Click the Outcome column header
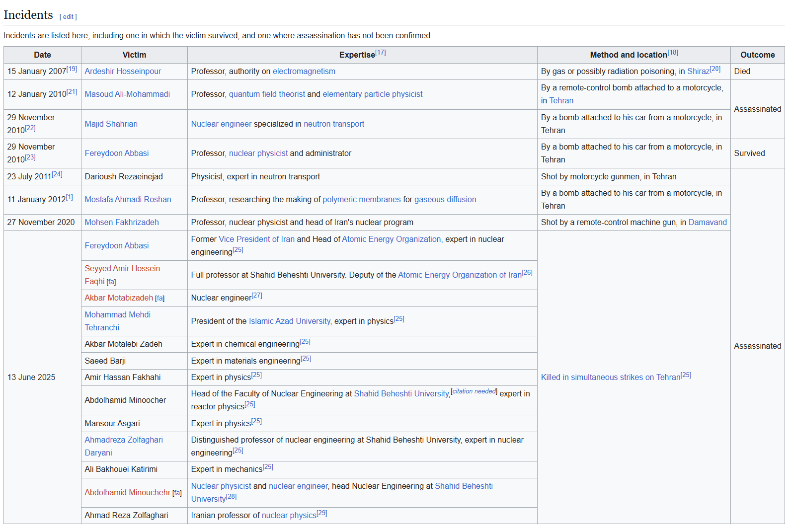This screenshot has width=790, height=532. pos(757,55)
